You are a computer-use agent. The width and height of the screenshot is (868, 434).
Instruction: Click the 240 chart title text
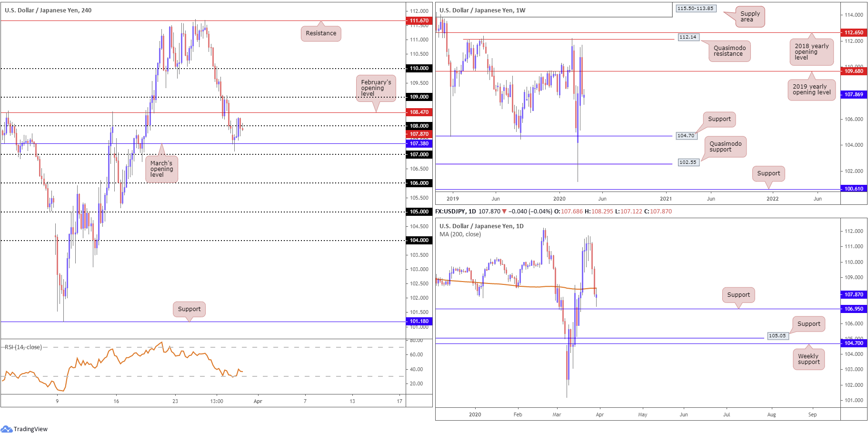click(48, 10)
